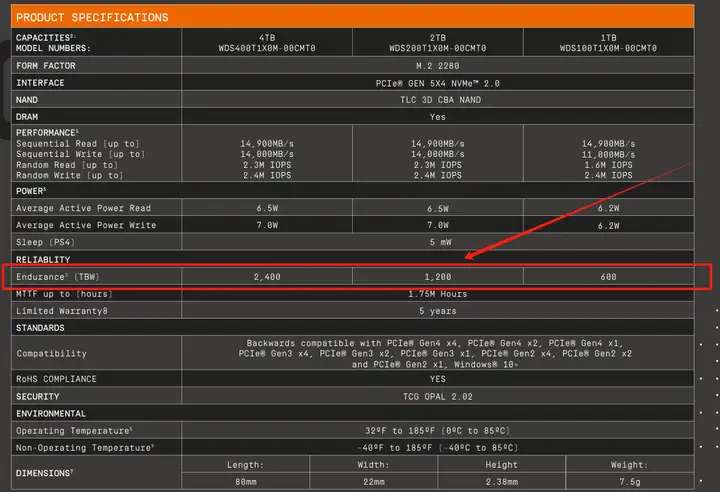
Task: Click 1.6M IOPS random read for 1TB
Action: click(608, 165)
